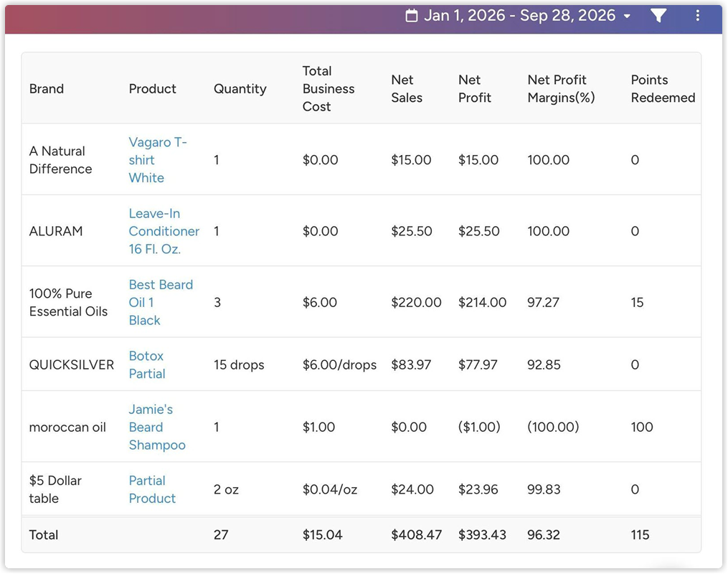Image resolution: width=728 pixels, height=574 pixels.
Task: Open the Partial Product link
Action: (x=152, y=489)
